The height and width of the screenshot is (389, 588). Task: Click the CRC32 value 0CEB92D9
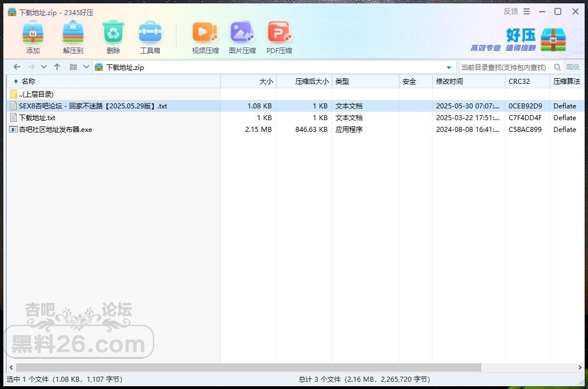tap(525, 106)
